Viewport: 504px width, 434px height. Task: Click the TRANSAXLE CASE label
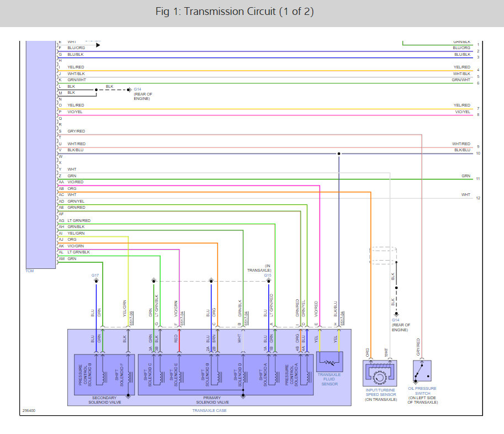coord(209,410)
